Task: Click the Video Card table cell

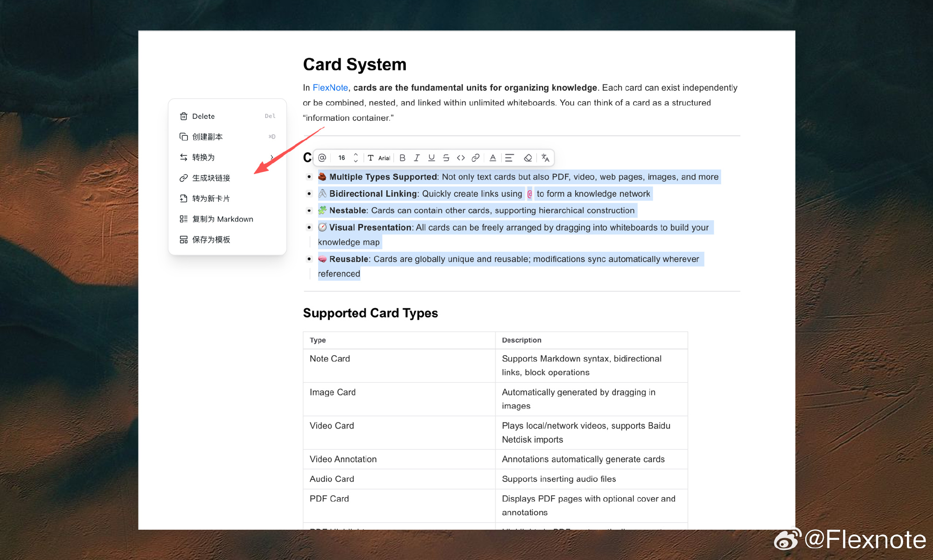Action: (399, 433)
